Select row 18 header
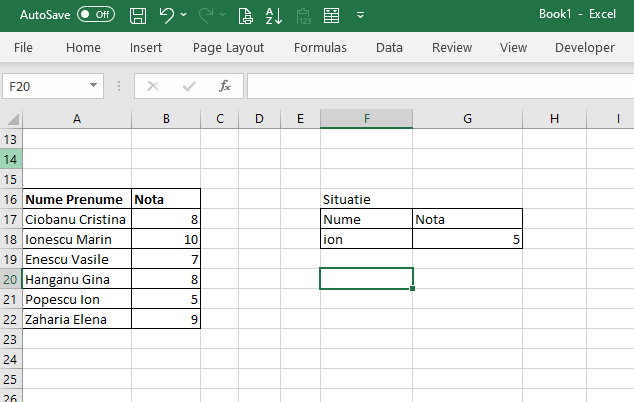This screenshot has height=402, width=634. point(11,239)
